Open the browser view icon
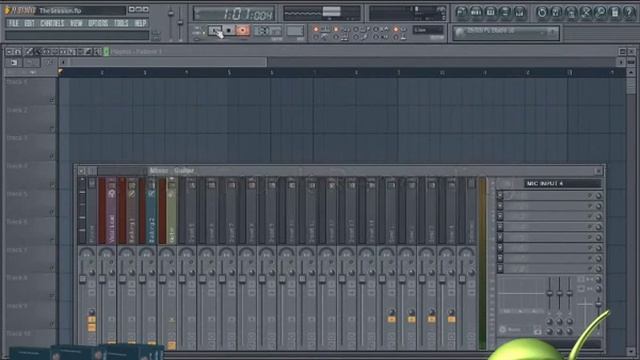 tap(505, 12)
